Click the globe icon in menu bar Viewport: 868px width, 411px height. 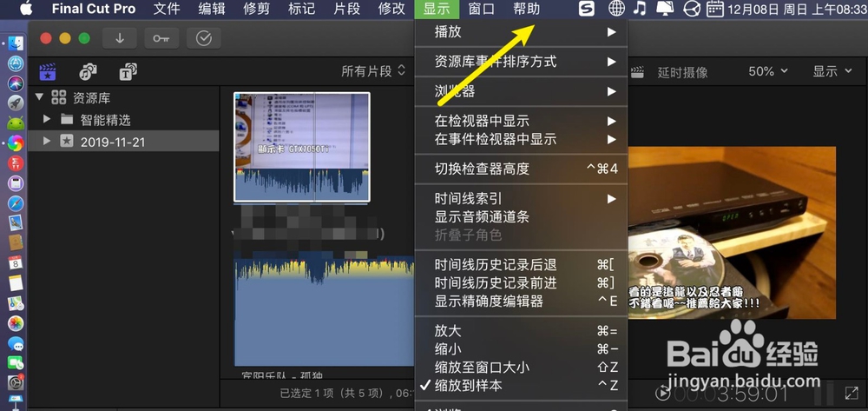(616, 9)
